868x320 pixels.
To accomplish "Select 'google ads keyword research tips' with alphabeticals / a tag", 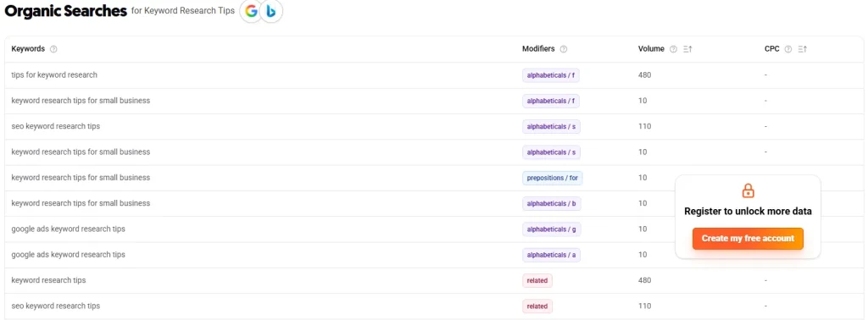I will point(68,254).
